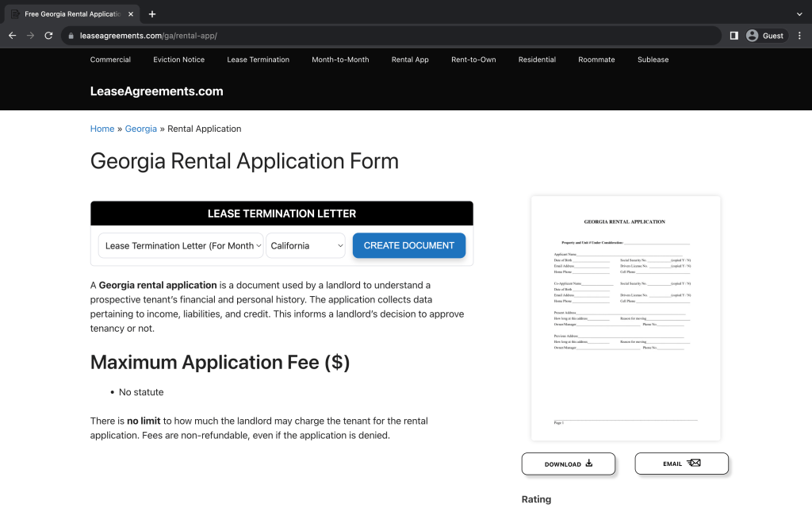Follow the Georgia breadcrumb link
The width and height of the screenshot is (812, 508).
coord(141,129)
